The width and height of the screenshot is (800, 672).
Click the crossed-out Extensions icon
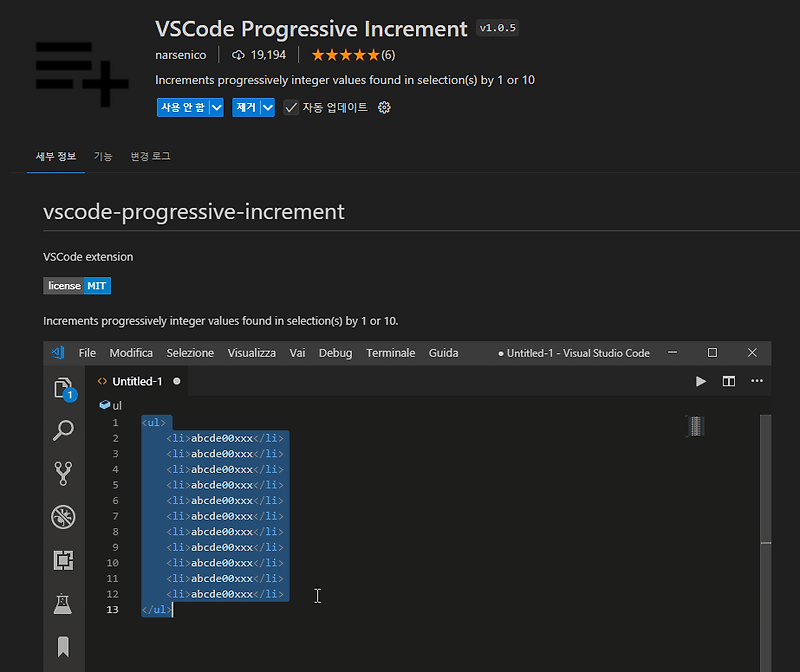(64, 517)
